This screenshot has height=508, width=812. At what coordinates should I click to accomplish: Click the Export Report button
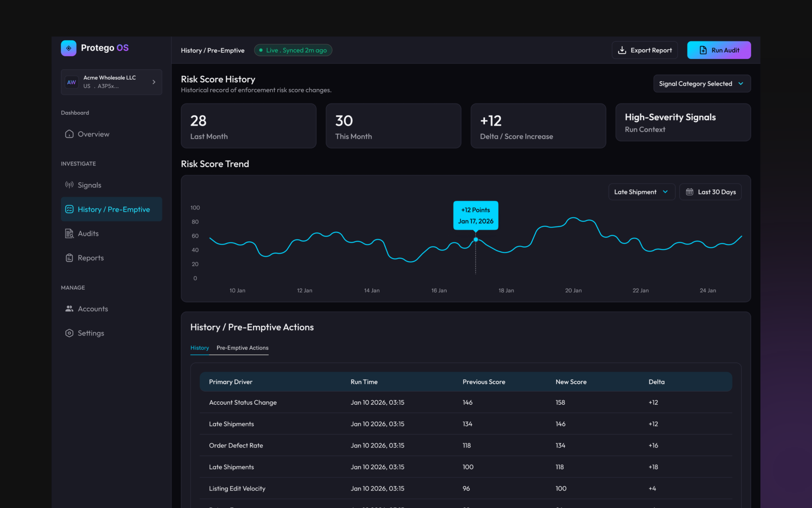pos(644,50)
